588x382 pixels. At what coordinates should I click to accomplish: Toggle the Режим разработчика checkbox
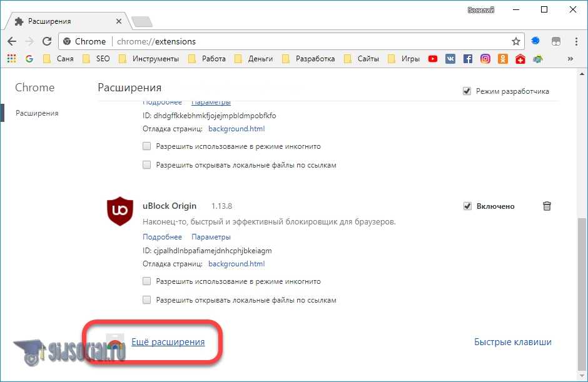pyautogui.click(x=467, y=91)
